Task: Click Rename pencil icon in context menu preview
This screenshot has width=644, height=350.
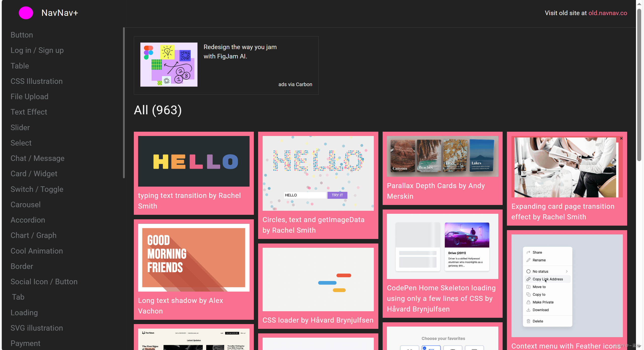Action: coord(529,260)
